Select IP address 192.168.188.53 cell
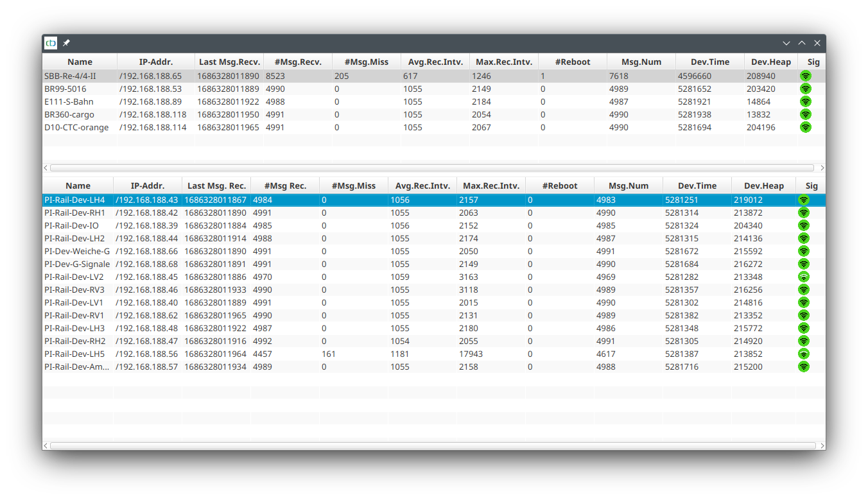The image size is (868, 500). (150, 89)
